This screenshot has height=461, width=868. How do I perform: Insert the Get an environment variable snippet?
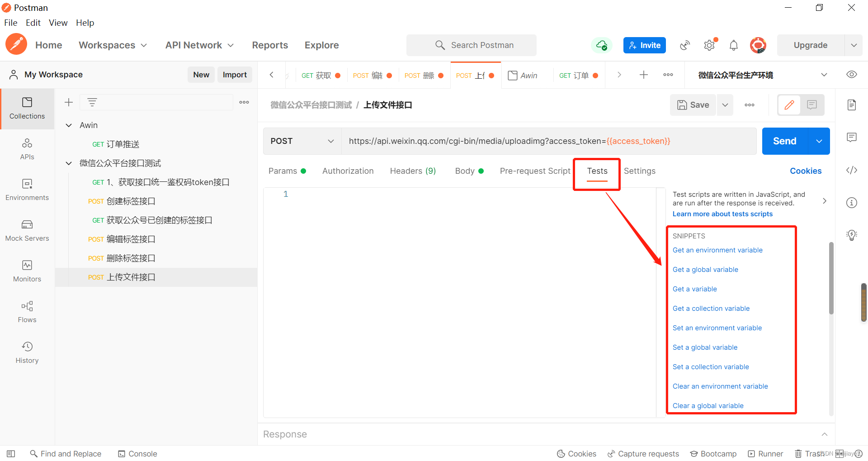click(717, 250)
